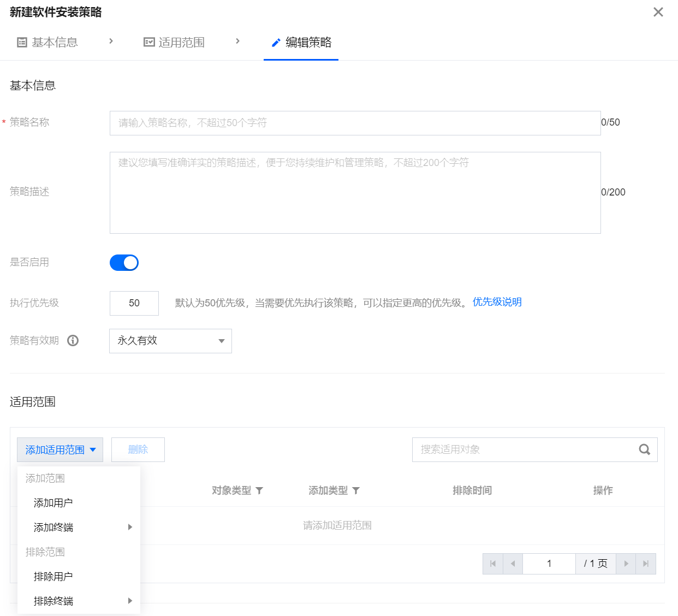Select 添加用户 from the menu
Image resolution: width=678 pixels, height=616 pixels.
[53, 502]
